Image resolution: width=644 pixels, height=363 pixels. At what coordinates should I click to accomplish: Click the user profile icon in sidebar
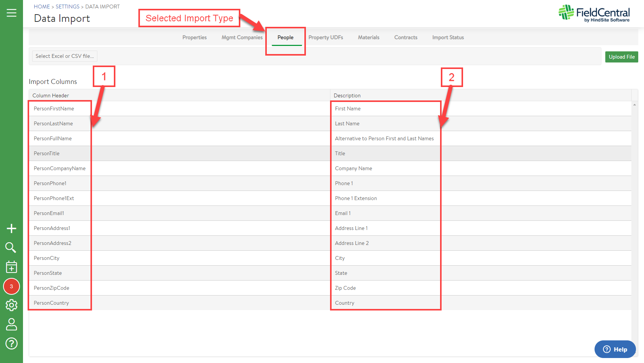(11, 324)
